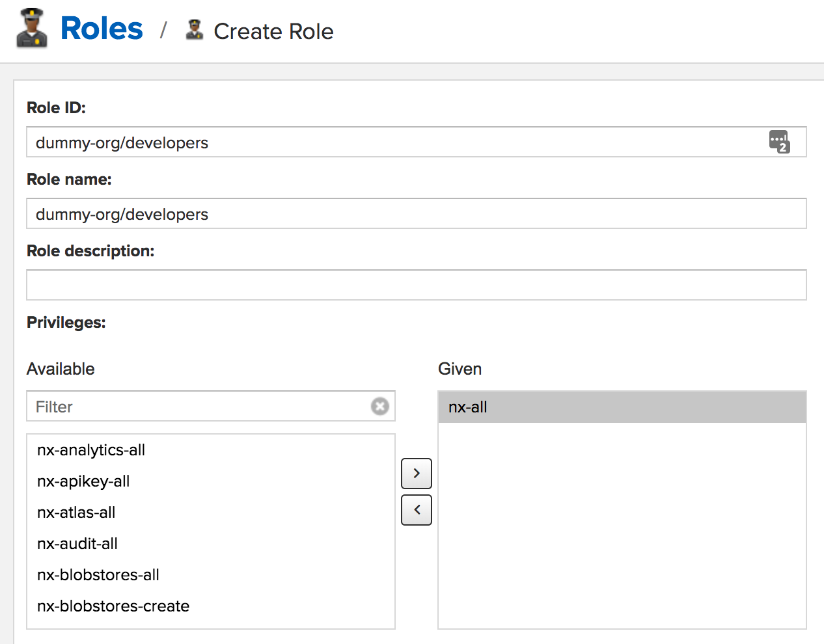Choose nx-atlas-all from Available privileges
Viewport: 824px width, 644px height.
pyautogui.click(x=76, y=513)
